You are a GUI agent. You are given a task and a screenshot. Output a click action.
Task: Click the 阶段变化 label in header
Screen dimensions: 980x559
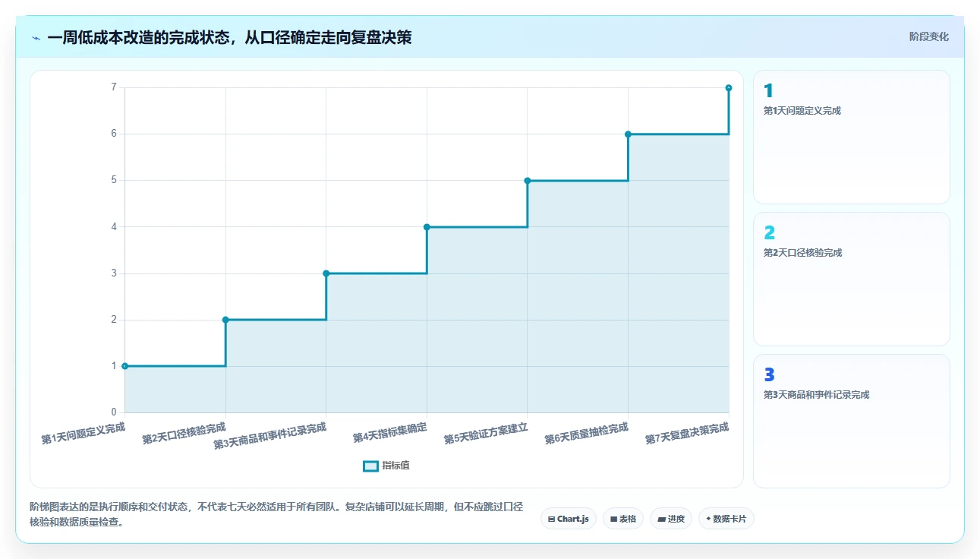point(929,36)
